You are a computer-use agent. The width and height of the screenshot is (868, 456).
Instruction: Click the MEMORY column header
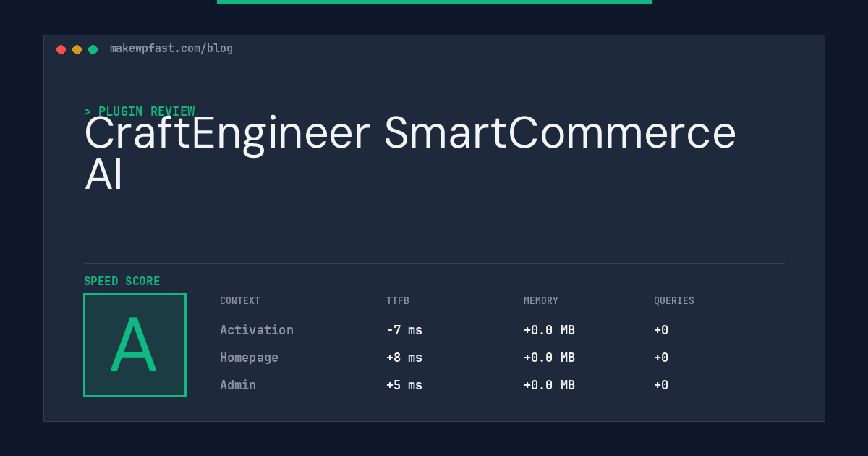541,301
